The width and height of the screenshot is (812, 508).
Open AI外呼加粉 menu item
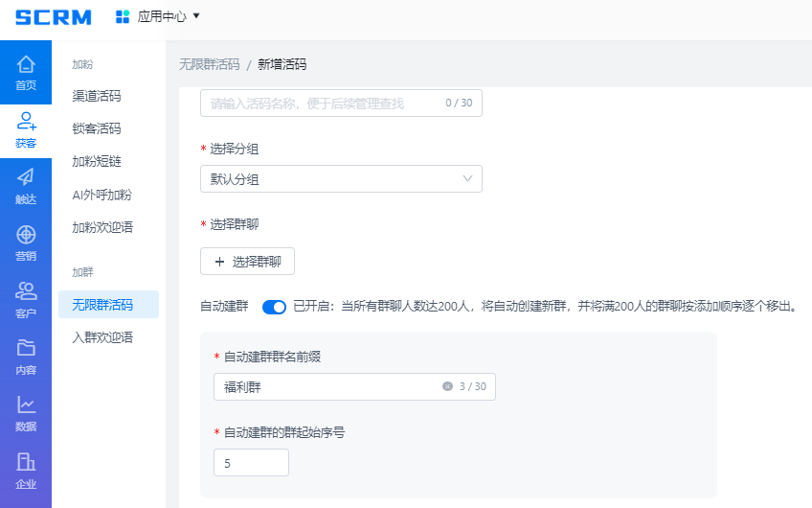tap(101, 195)
